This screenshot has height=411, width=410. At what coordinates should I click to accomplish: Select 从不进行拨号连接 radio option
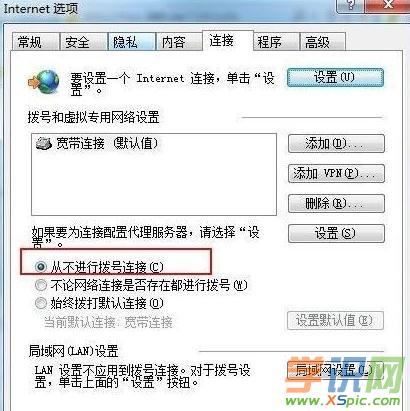pos(41,267)
